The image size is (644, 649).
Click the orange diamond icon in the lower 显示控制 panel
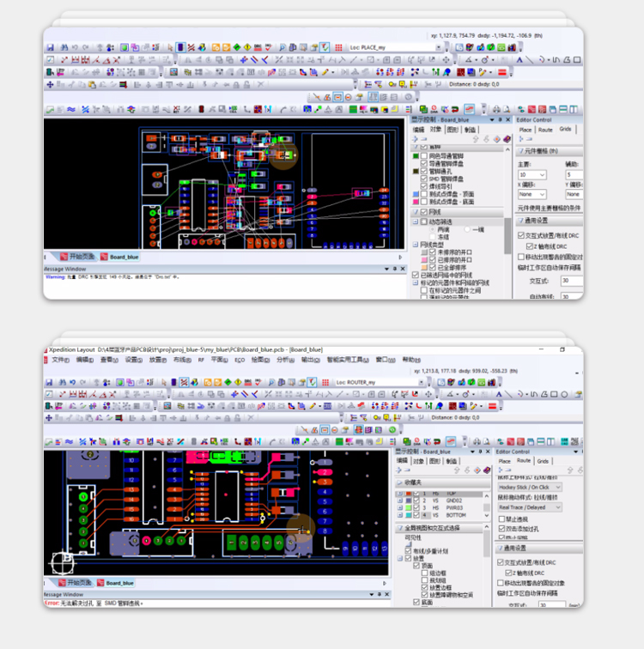477,470
